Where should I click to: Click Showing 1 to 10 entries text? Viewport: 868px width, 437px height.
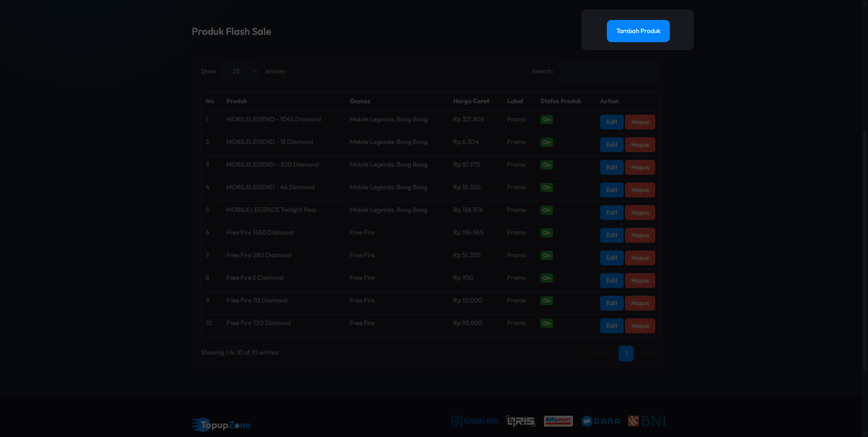[x=239, y=352]
